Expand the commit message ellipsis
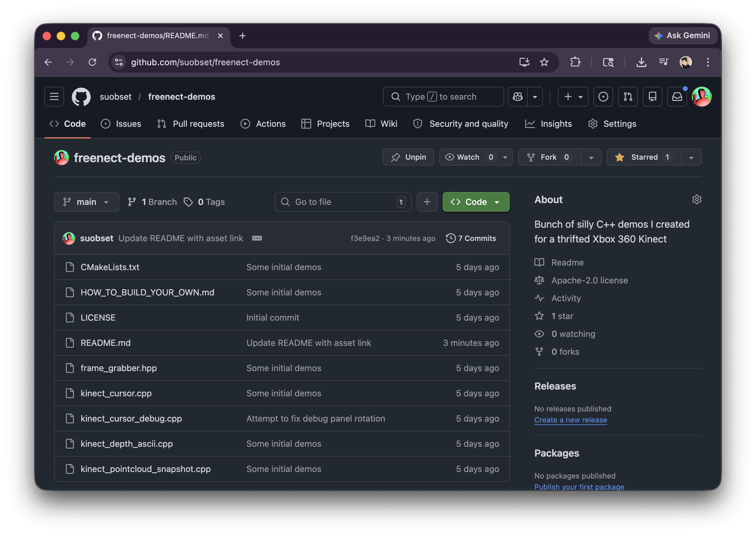The height and width of the screenshot is (536, 756). 257,238
